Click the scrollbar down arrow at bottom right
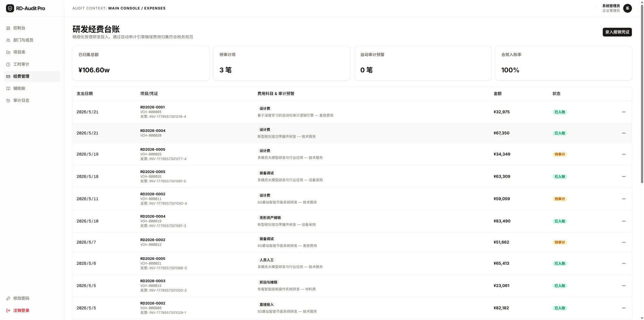The image size is (644, 320). (x=642, y=318)
